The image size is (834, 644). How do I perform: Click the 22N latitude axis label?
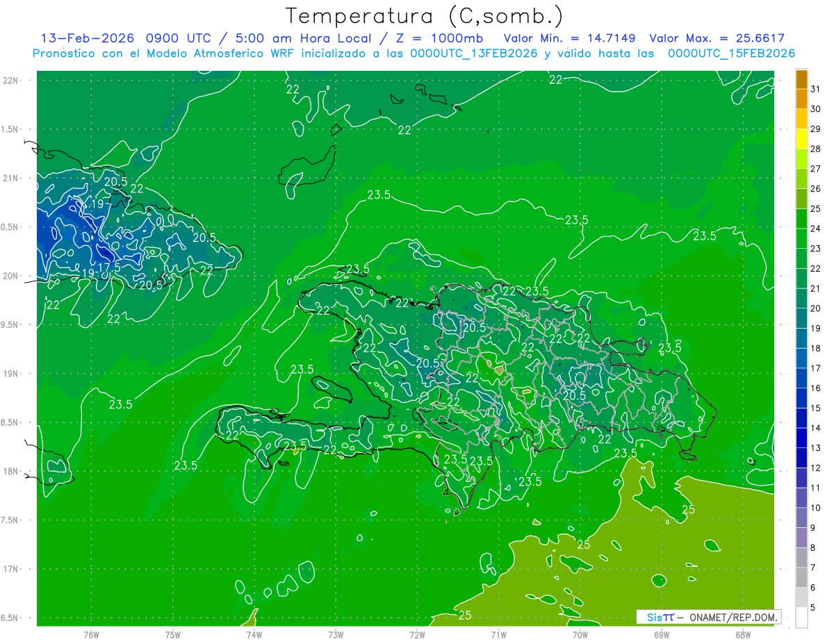pos(10,81)
